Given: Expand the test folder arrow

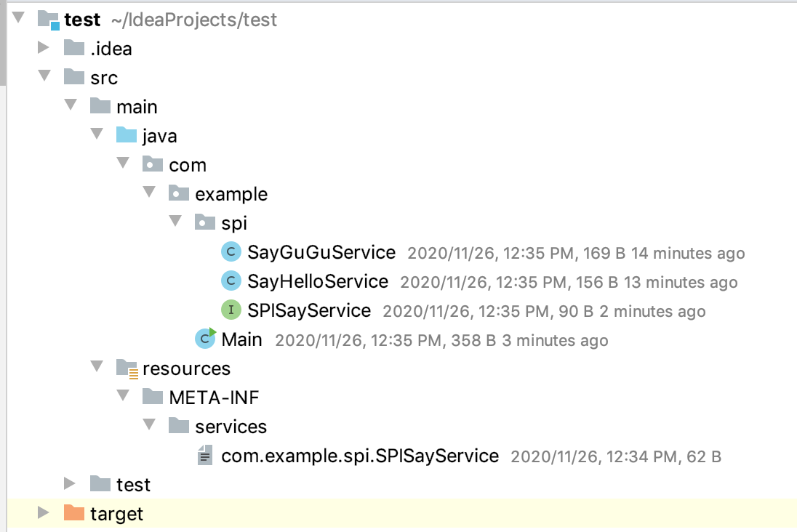Looking at the screenshot, I should (x=71, y=484).
